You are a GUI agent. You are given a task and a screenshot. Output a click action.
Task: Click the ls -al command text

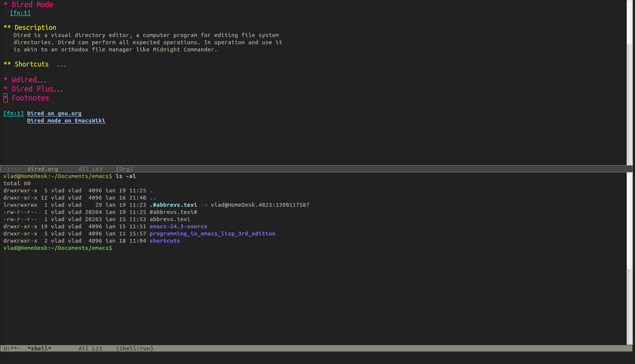(126, 176)
